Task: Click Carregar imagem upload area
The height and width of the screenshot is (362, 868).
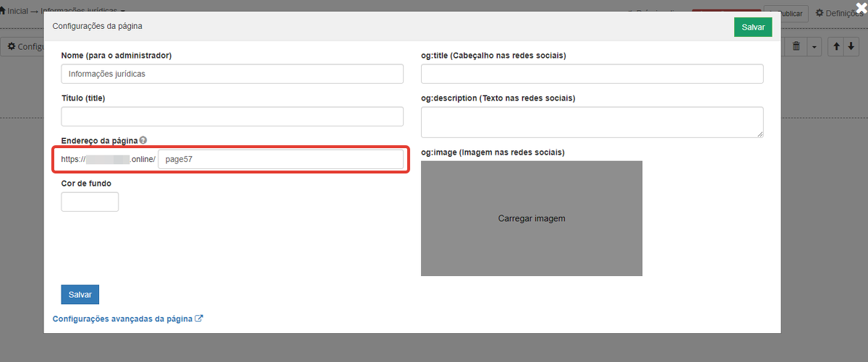Action: coord(532,218)
